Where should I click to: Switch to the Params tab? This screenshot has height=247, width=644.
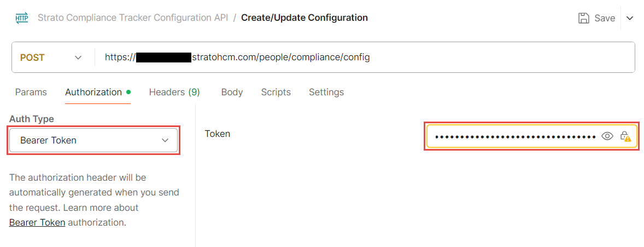tap(31, 92)
